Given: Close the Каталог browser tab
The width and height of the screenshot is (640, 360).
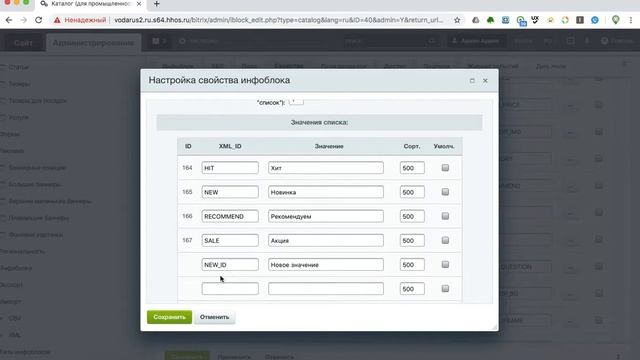Looking at the screenshot, I should click(x=139, y=4).
